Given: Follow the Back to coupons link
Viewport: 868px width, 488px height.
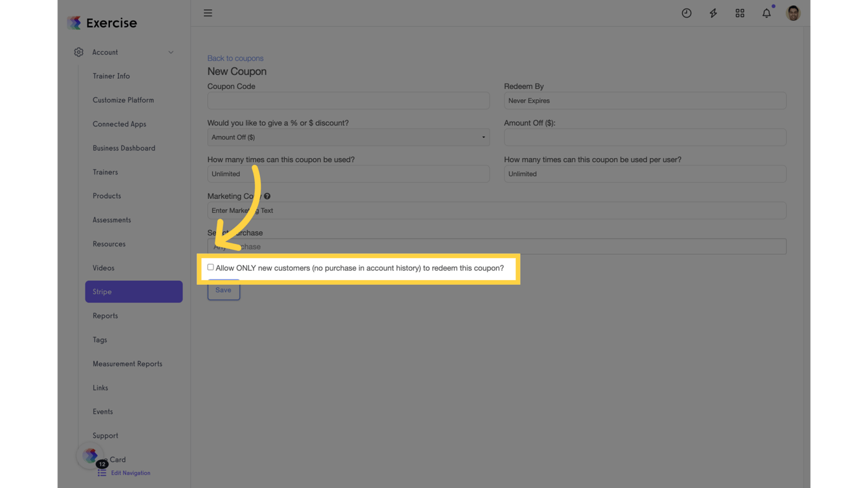Looking at the screenshot, I should click(235, 58).
